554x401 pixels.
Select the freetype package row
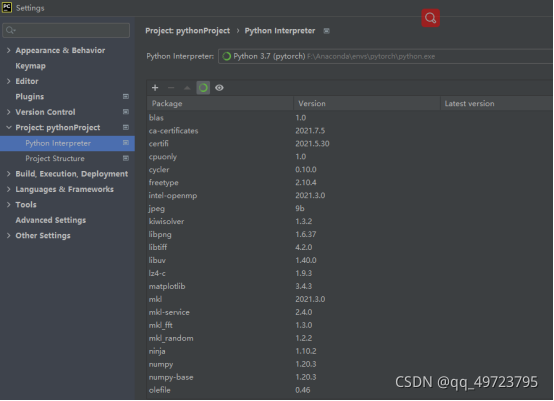350,183
